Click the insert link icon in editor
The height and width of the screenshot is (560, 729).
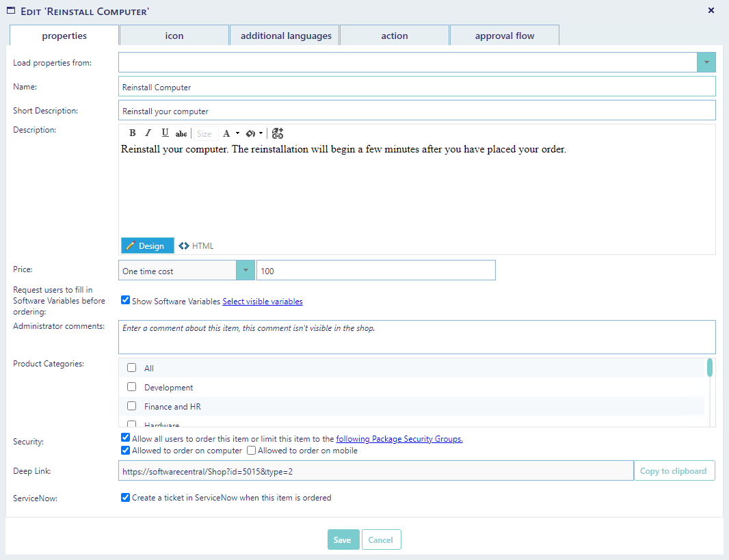[x=277, y=133]
